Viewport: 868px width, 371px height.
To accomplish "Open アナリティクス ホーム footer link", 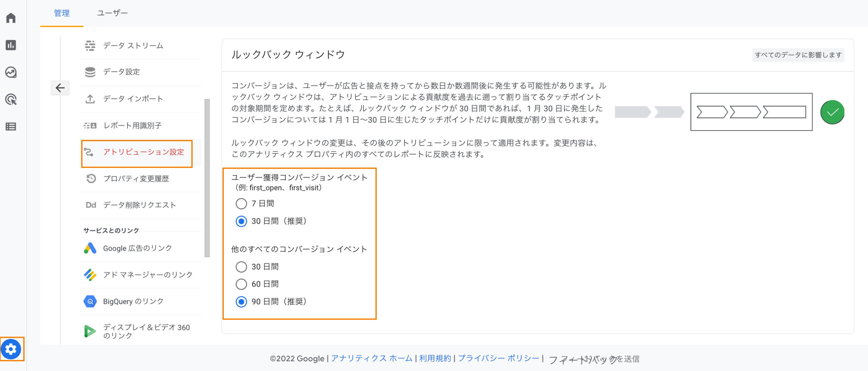I will (x=372, y=358).
